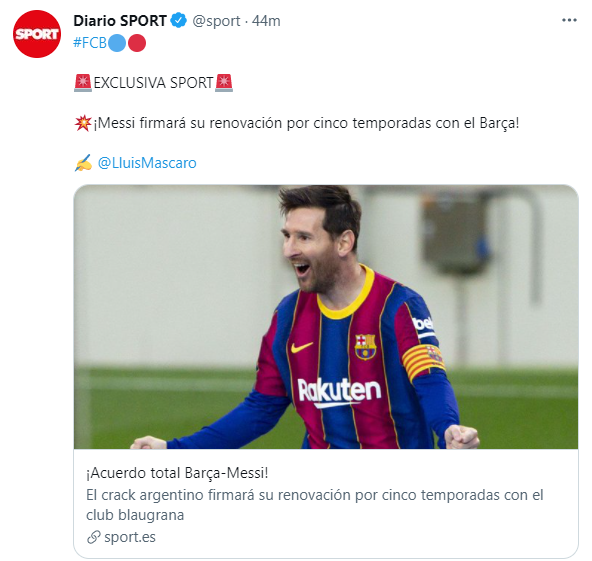This screenshot has height=561, width=592.
Task: Click the #FCB hashtag
Action: pos(90,43)
